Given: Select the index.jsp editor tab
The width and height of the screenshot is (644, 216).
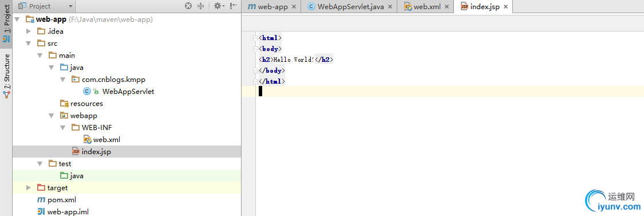Looking at the screenshot, I should coord(484,6).
